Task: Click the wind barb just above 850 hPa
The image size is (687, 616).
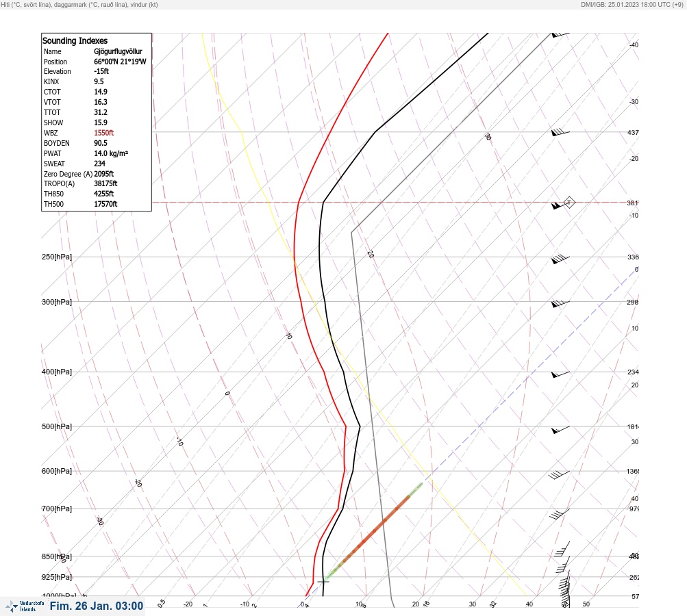Action: pyautogui.click(x=562, y=549)
